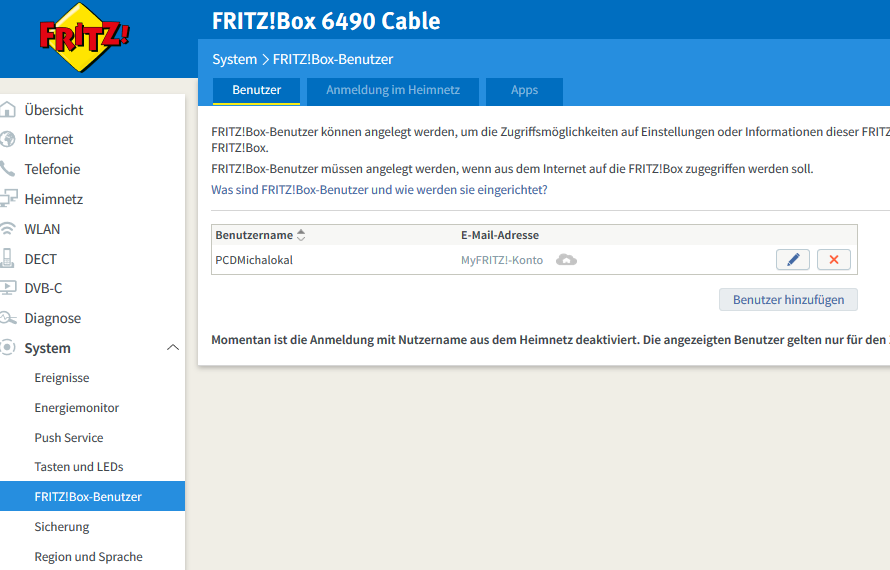Click the WLAN wireless signal icon

8,229
